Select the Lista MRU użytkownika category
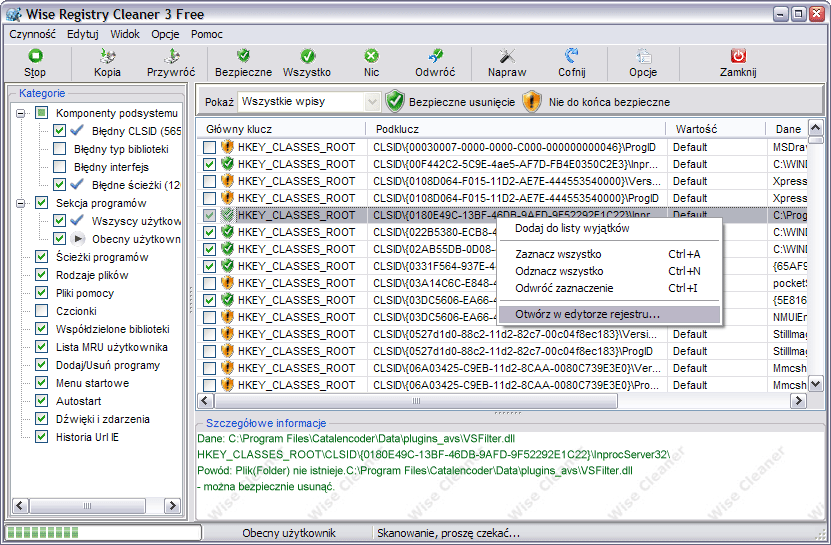 tap(112, 347)
